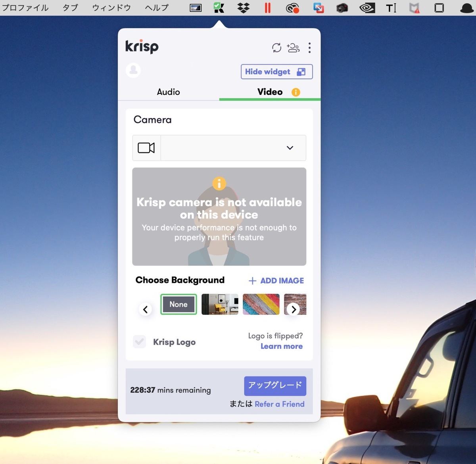Screen dimensions: 476x464
Task: Choose the living room background thumbnail
Action: (x=220, y=304)
